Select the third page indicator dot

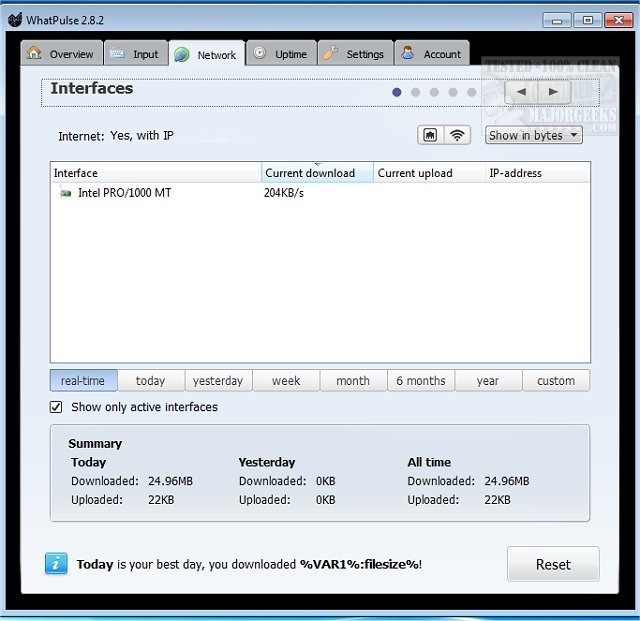(x=434, y=92)
